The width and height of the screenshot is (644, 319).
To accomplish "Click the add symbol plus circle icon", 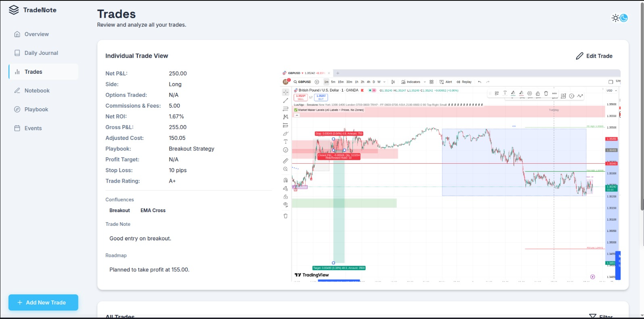I will (x=317, y=82).
